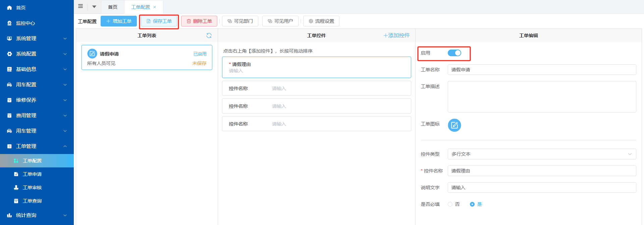The image size is (644, 225).
Task: Close the 工单配置 tab
Action: click(155, 7)
